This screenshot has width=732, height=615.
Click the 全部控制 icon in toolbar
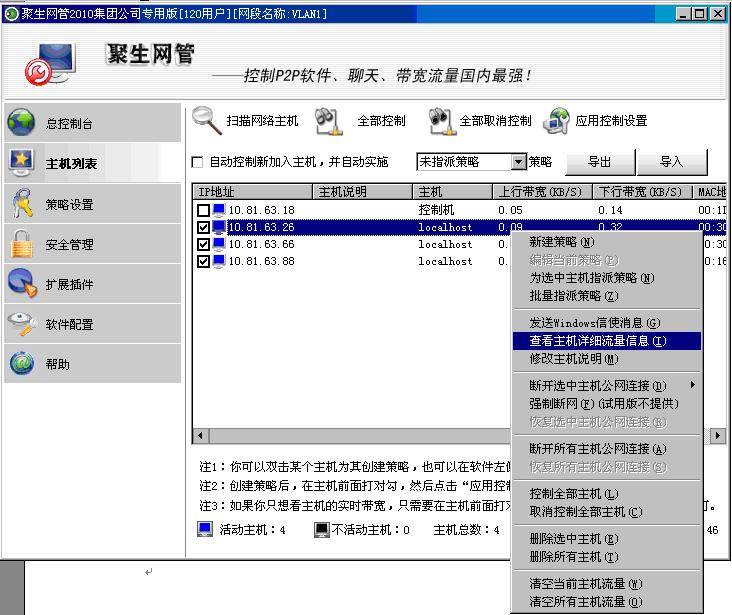coord(330,121)
